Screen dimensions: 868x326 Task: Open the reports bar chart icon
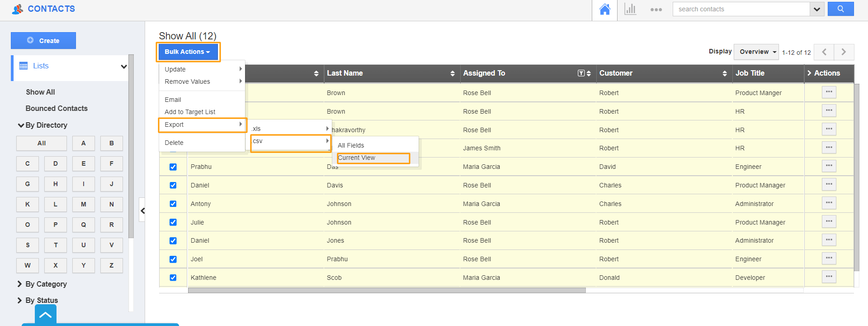(630, 10)
